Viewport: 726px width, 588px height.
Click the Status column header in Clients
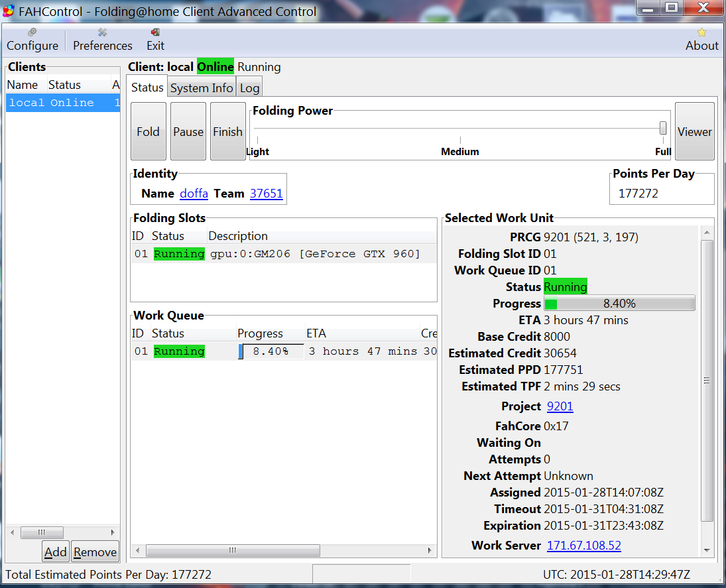click(78, 85)
